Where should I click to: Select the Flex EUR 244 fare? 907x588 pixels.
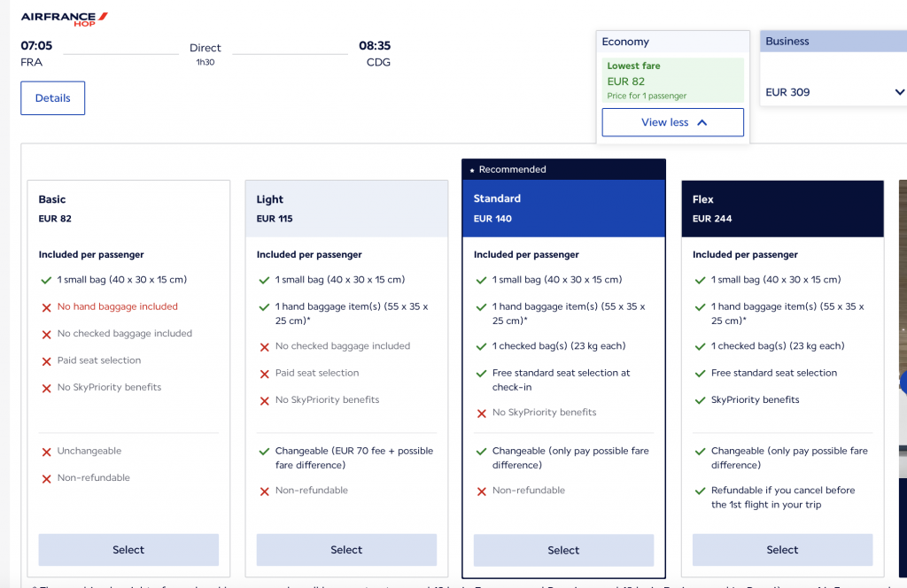tap(782, 550)
